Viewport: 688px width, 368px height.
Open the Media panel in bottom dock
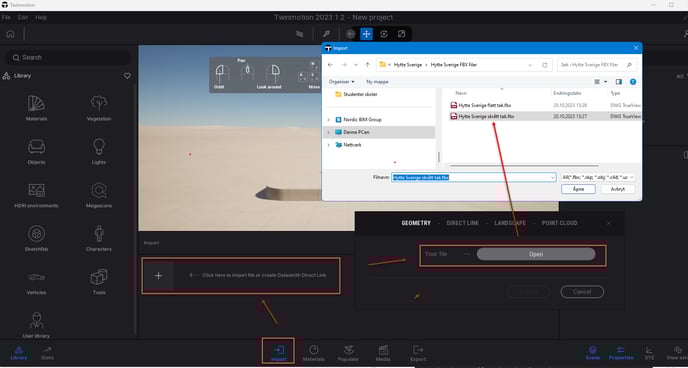tap(383, 353)
